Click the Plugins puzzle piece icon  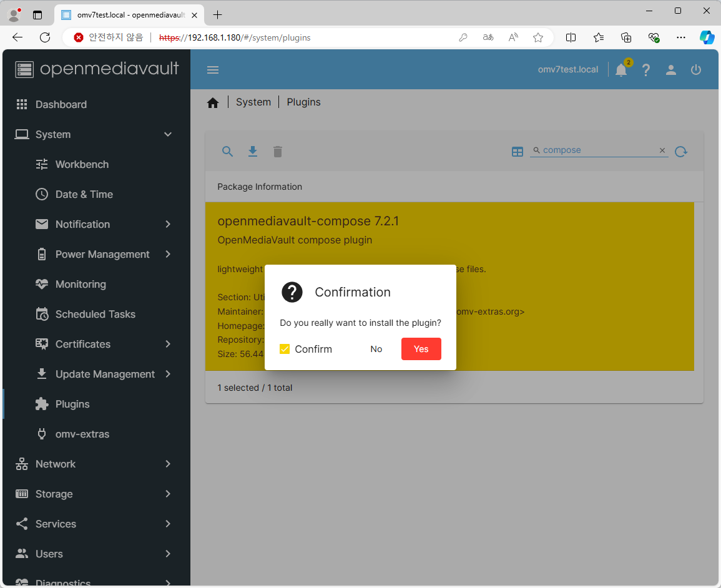click(42, 404)
